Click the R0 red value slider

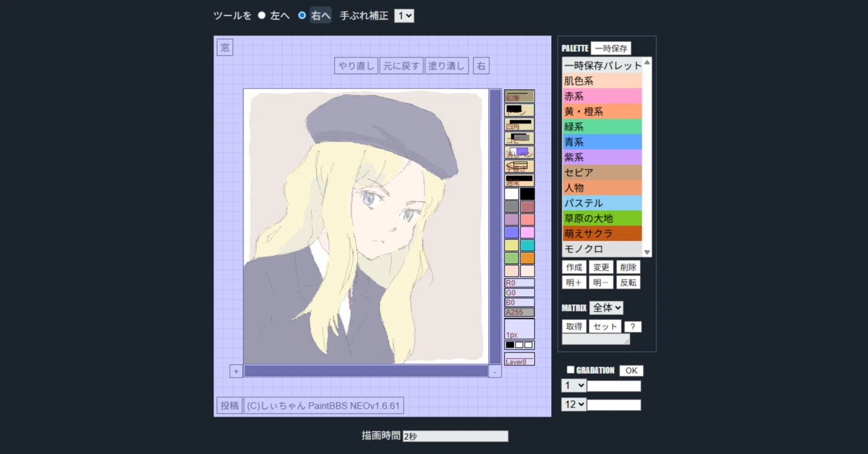(519, 283)
